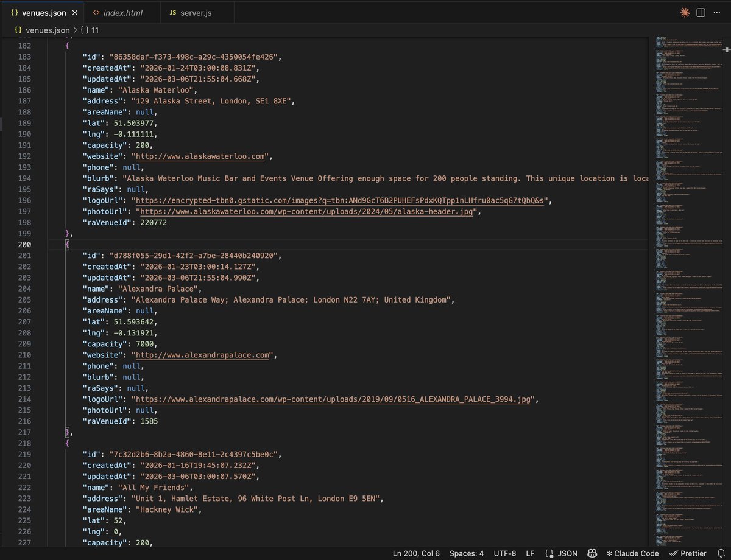Change file encoding UTF-8
731x560 pixels.
tap(504, 553)
